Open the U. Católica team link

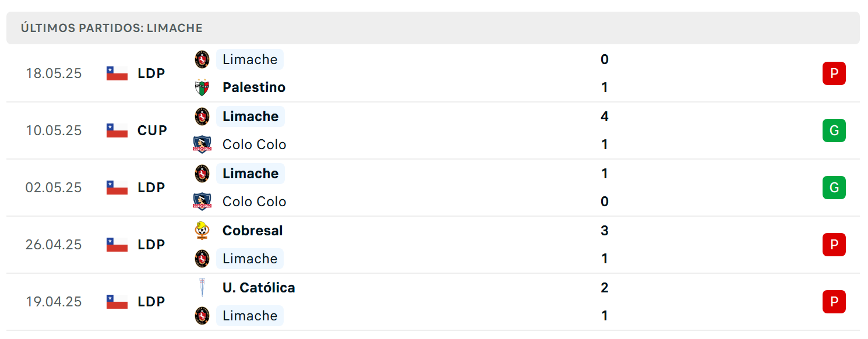click(259, 288)
